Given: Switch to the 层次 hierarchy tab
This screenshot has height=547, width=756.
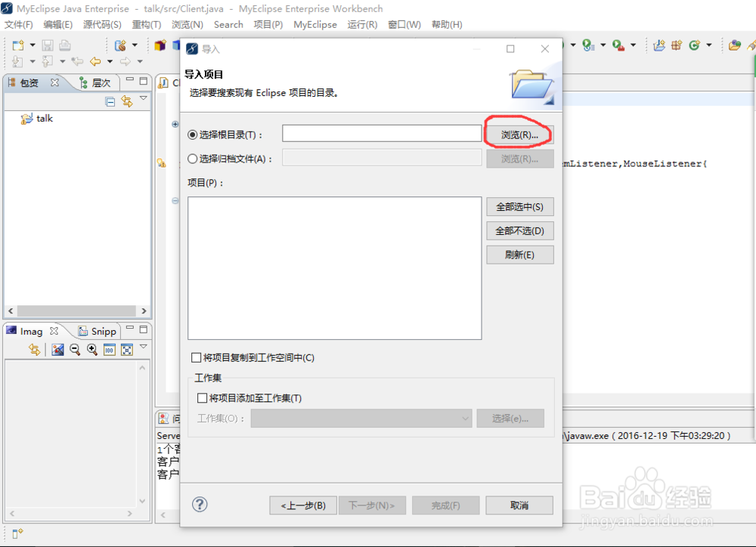Looking at the screenshot, I should click(x=95, y=83).
